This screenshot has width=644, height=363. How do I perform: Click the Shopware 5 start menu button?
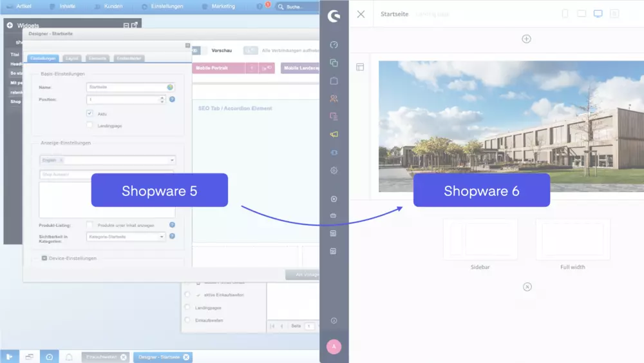[x=10, y=357]
